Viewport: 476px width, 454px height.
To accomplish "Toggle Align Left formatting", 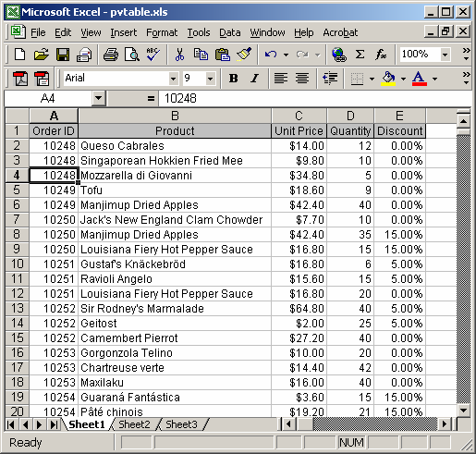I will (281, 79).
